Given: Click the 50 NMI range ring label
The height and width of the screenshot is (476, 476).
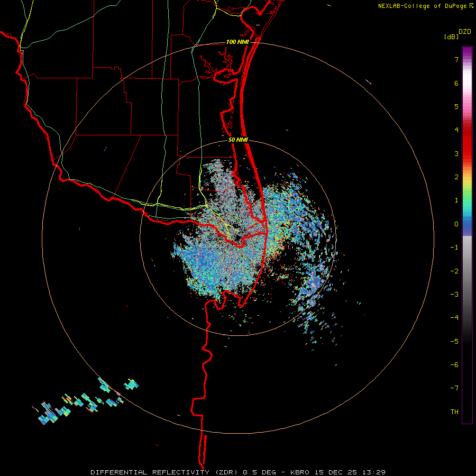Looking at the screenshot, I should (x=239, y=140).
